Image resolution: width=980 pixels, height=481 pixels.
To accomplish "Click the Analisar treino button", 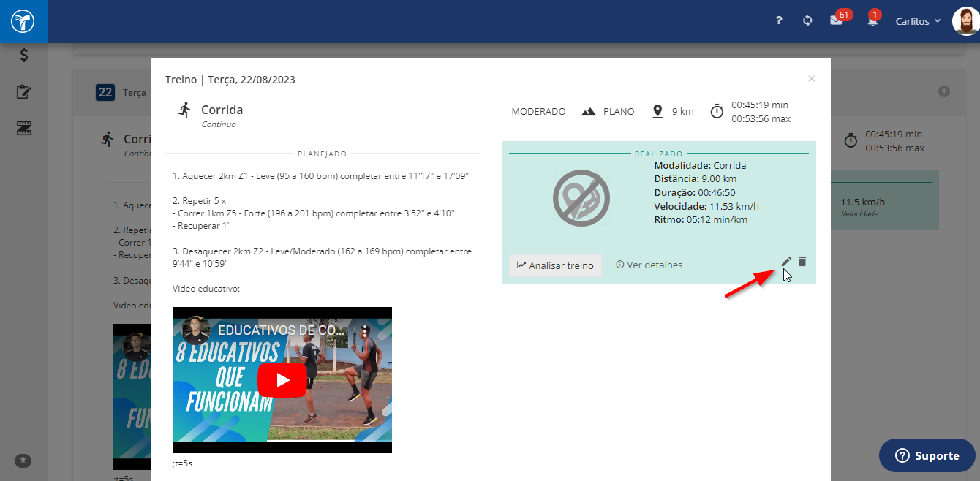I will [x=555, y=265].
